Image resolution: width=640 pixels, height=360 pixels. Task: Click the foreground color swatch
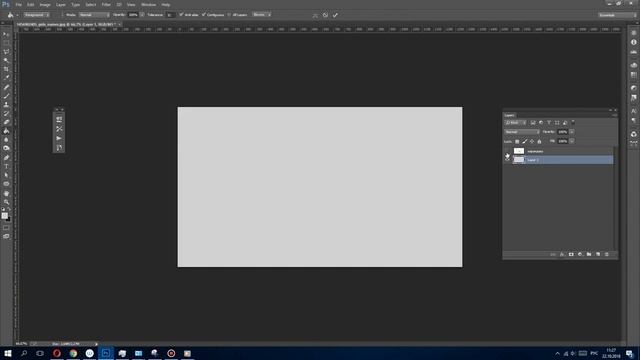(4, 215)
